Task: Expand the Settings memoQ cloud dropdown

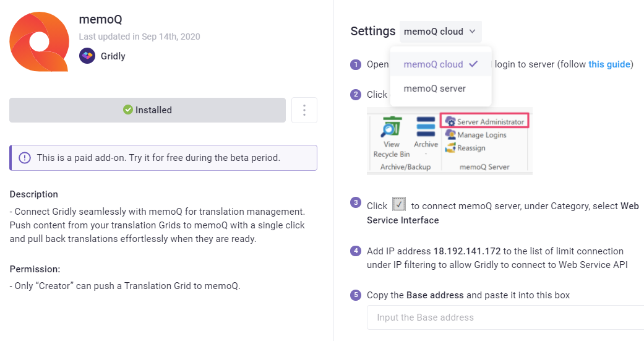Action: pos(440,32)
